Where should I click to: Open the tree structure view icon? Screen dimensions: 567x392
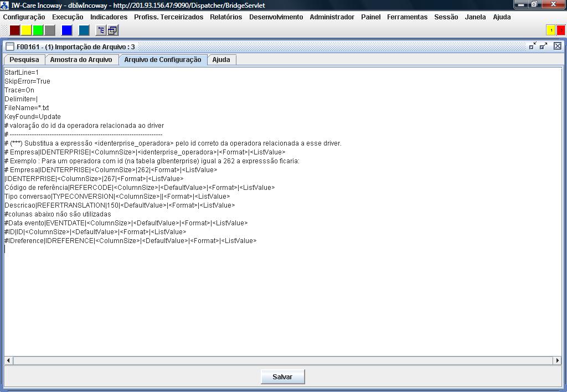click(101, 30)
